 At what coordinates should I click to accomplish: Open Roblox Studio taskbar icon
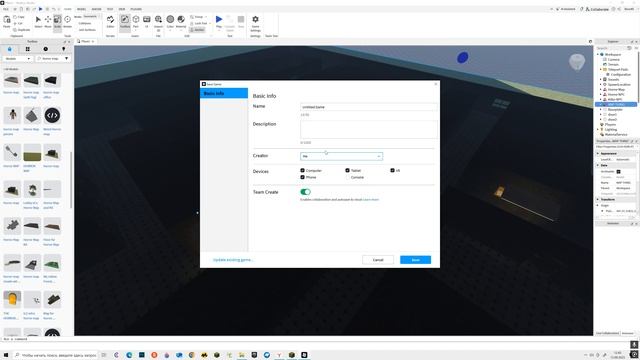coord(304,355)
